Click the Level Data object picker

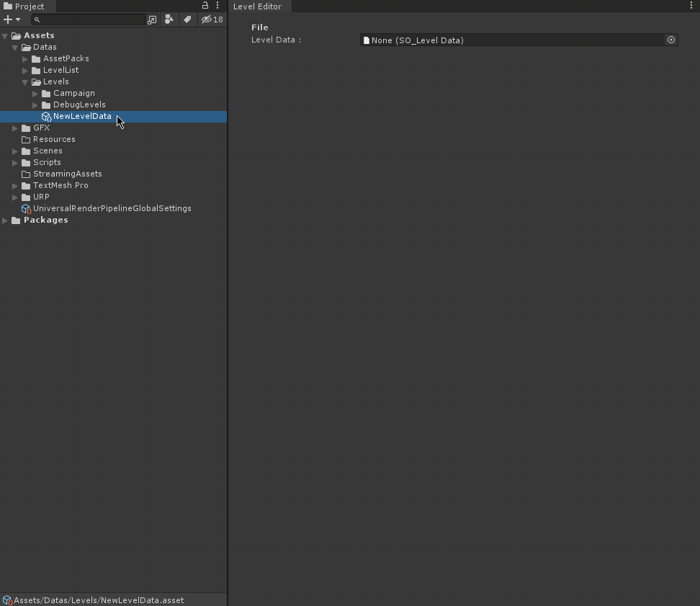click(x=671, y=40)
